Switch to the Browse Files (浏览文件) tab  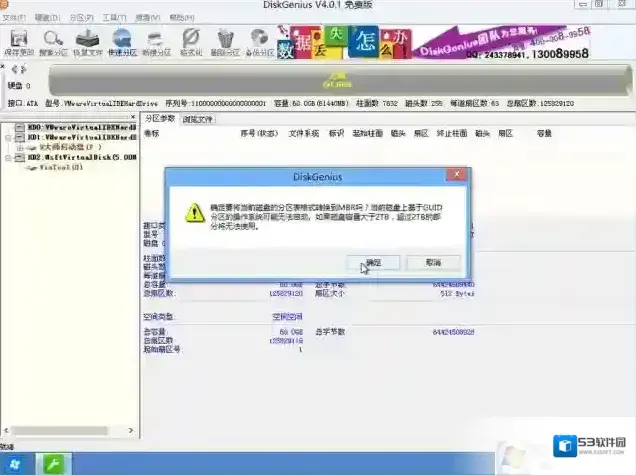coord(197,119)
